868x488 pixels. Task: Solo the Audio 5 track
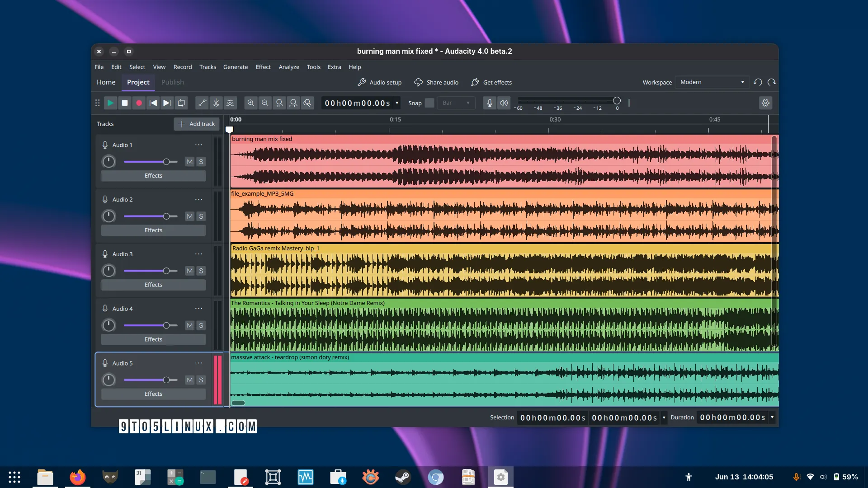coord(201,380)
